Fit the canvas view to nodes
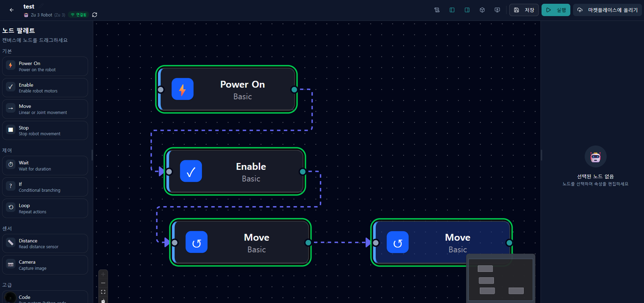644x303 pixels. [103, 292]
